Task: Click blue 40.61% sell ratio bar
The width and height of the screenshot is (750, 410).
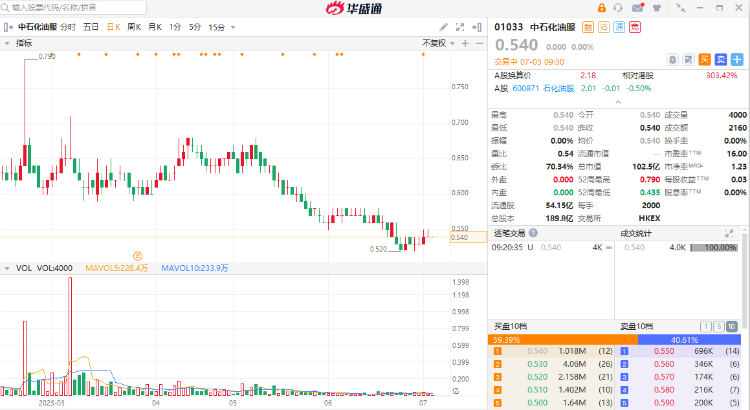Action: coord(689,340)
